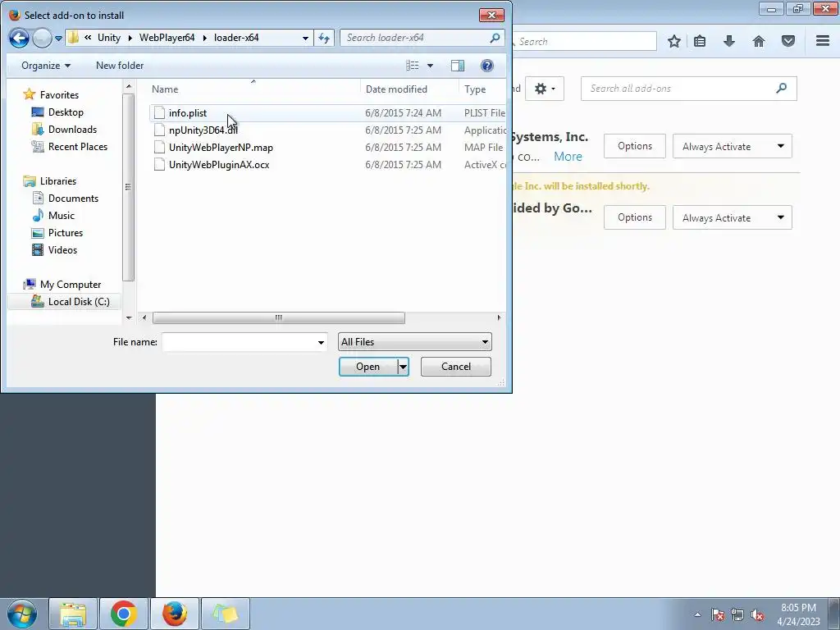The height and width of the screenshot is (630, 840).
Task: Select the file UnityWebPlayerNP.map
Action: click(x=221, y=148)
